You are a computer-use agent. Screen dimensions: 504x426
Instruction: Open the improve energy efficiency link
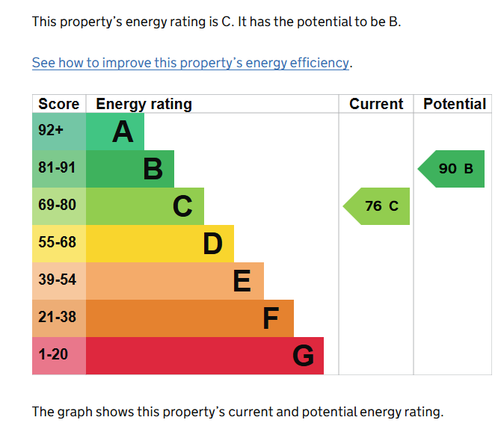190,63
